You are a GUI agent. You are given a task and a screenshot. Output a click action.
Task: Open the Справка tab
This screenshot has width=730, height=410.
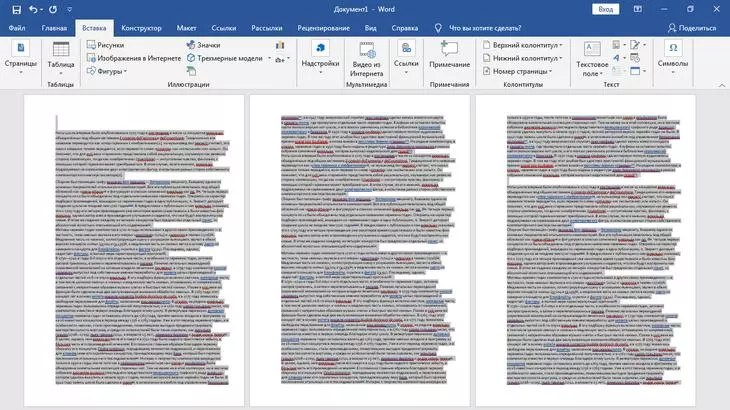click(405, 28)
